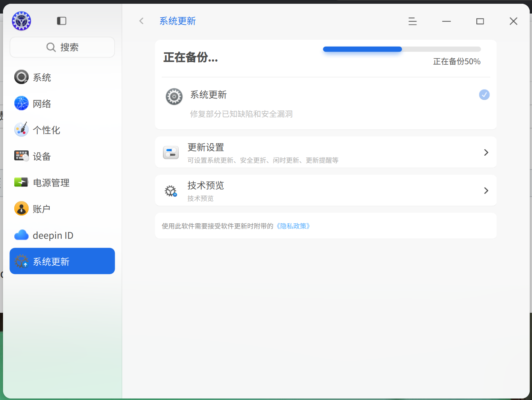Click the 修复部分已知缺陷和安全漏洞 description
Image resolution: width=532 pixels, height=400 pixels.
pos(241,114)
